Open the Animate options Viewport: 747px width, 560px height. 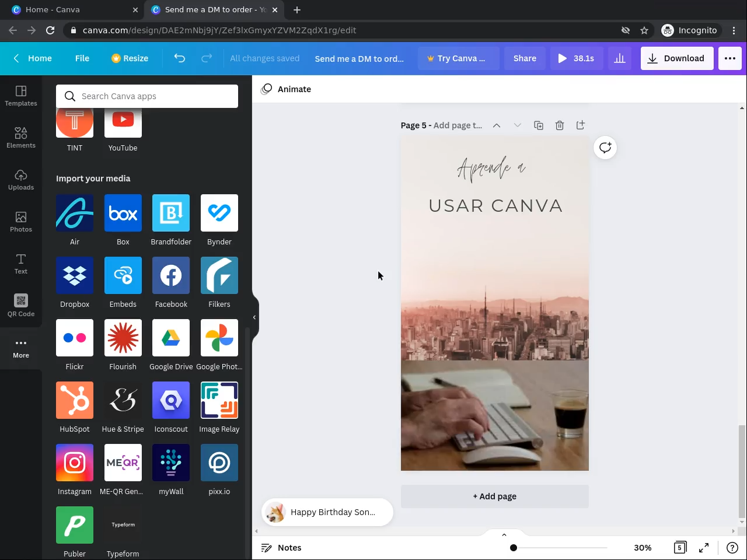click(286, 89)
